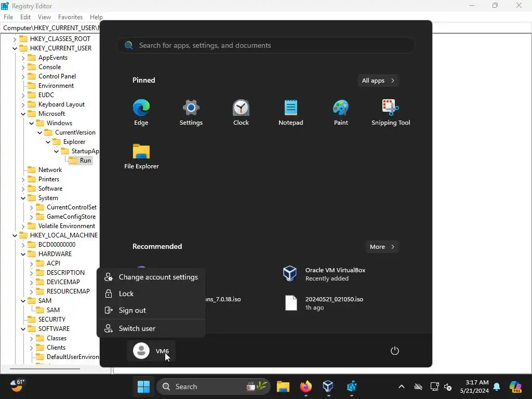The width and height of the screenshot is (532, 399).
Task: Click the Windows Start button on the taskbar
Action: (143, 387)
